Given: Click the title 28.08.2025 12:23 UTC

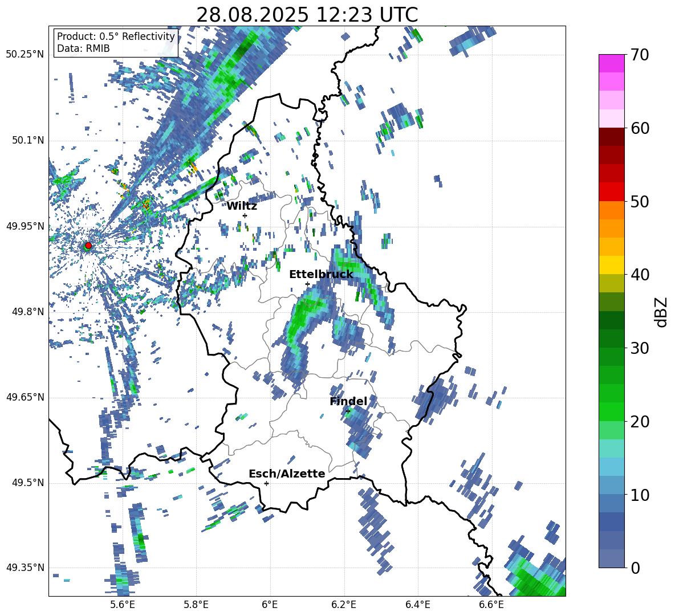Looking at the screenshot, I should tap(307, 15).
